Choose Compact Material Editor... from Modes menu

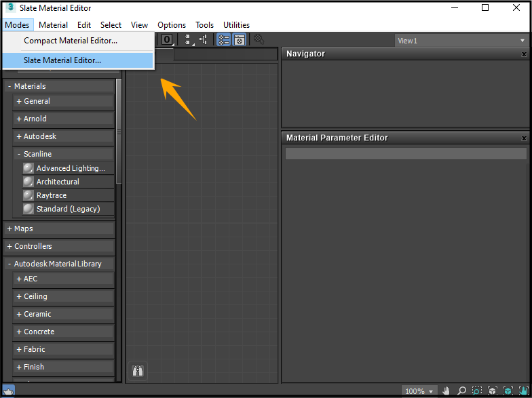(79, 41)
